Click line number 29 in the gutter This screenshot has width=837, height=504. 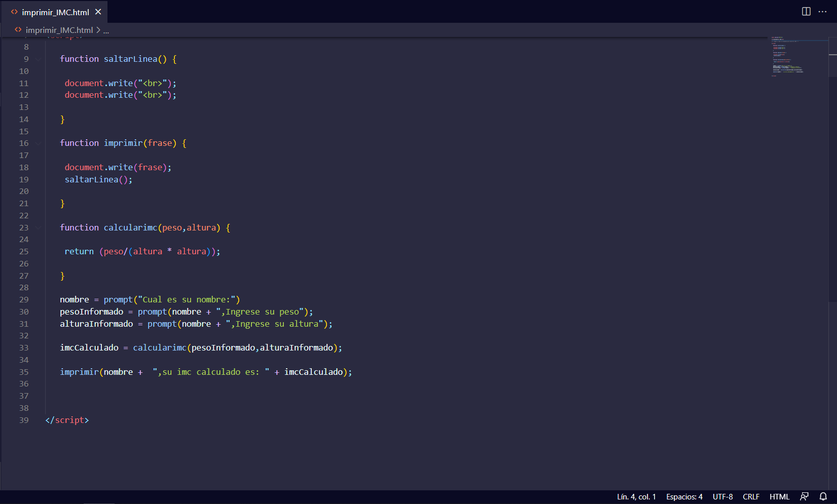(24, 300)
